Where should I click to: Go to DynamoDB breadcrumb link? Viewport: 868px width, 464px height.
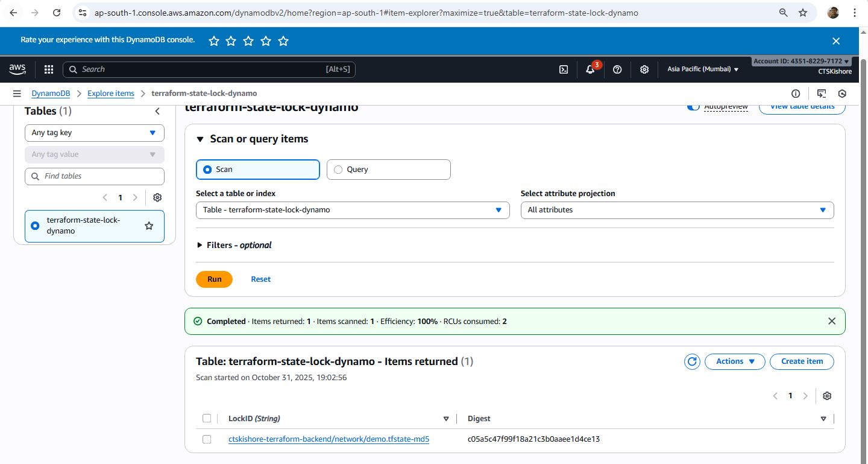tap(51, 94)
